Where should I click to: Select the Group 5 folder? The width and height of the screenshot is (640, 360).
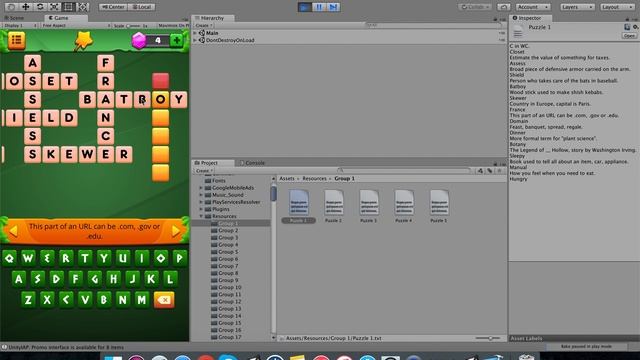(x=228, y=252)
